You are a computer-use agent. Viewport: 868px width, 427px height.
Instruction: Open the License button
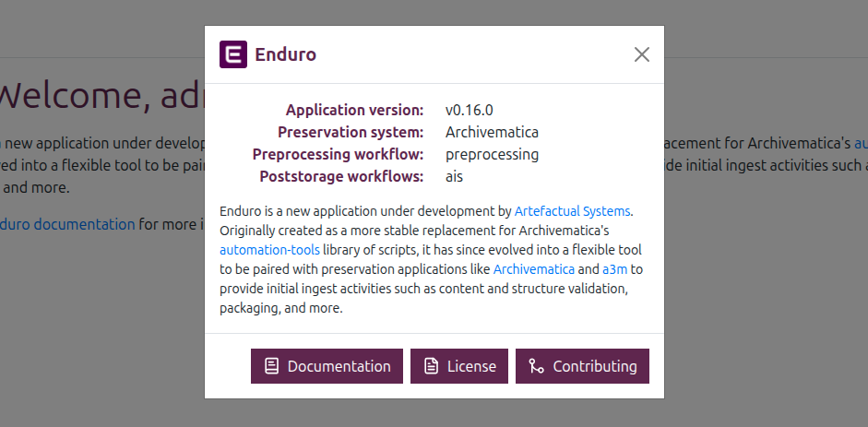coord(459,366)
